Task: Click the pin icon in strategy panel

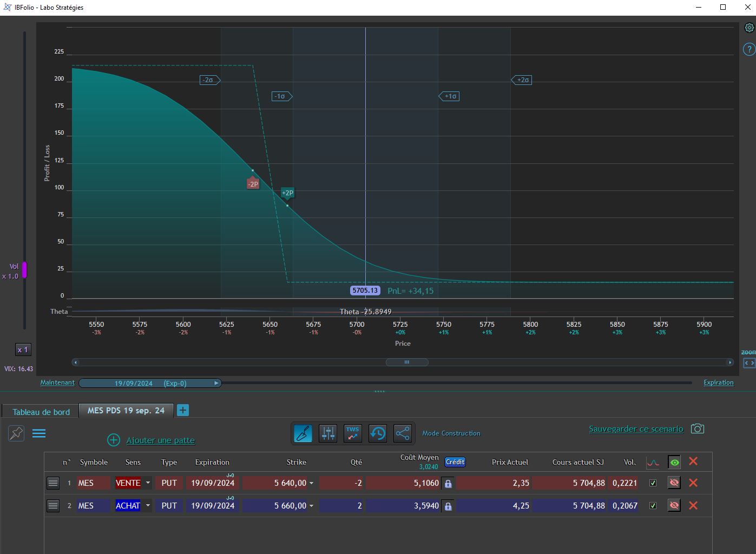Action: [16, 433]
